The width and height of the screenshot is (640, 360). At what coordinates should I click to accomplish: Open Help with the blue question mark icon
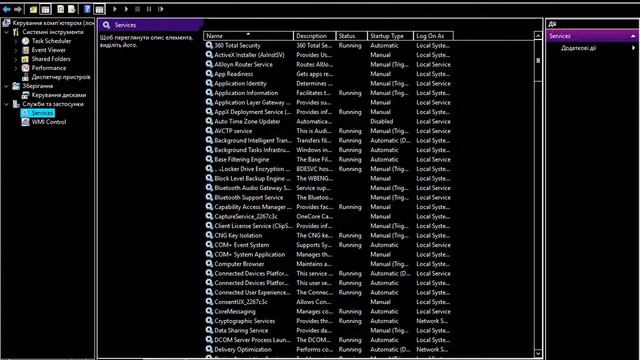point(87,9)
